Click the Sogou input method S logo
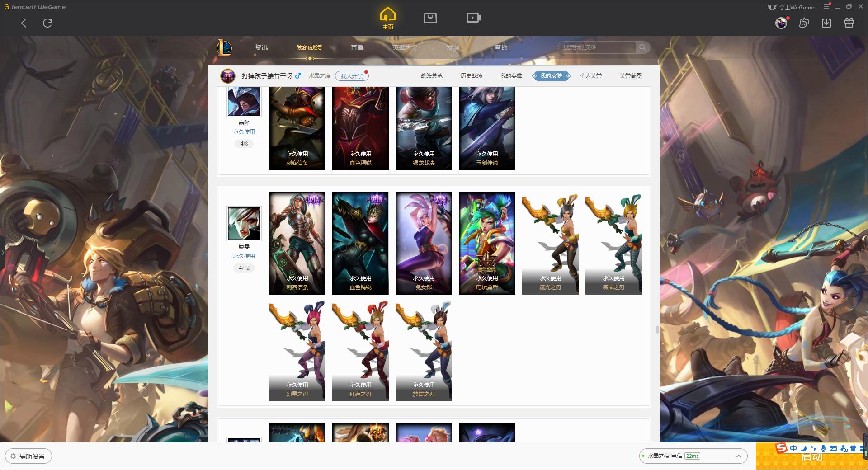Viewport: 868px width, 470px height. pos(781,448)
